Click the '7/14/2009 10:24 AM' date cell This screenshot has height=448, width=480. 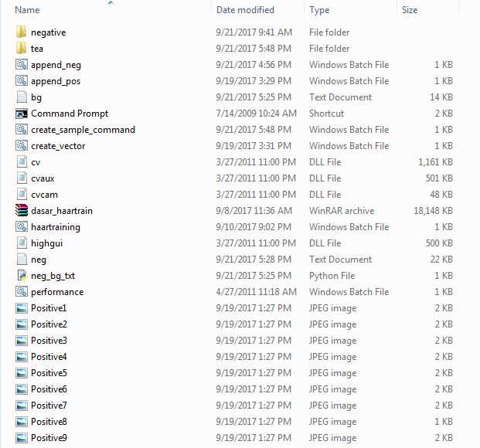pyautogui.click(x=256, y=114)
